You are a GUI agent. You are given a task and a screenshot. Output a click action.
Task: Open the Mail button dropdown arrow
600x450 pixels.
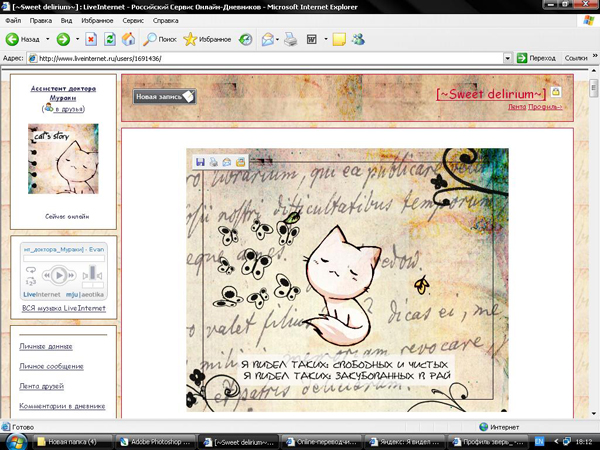click(x=277, y=39)
